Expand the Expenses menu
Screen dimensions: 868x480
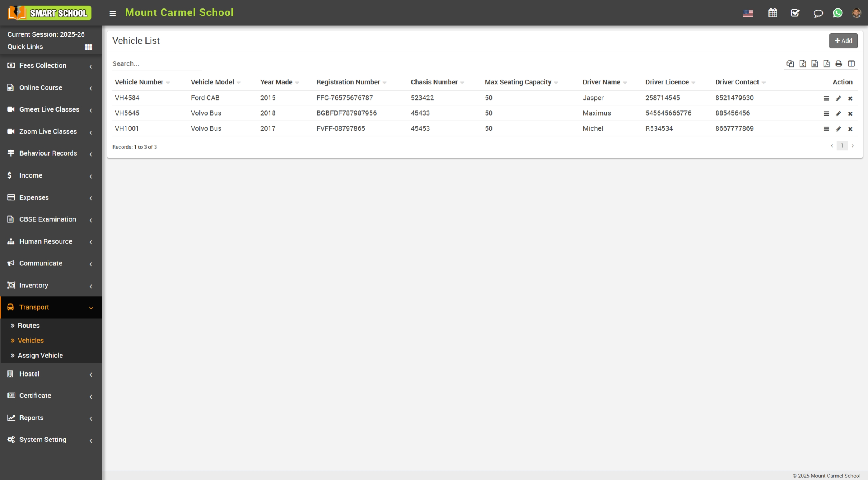(x=51, y=197)
